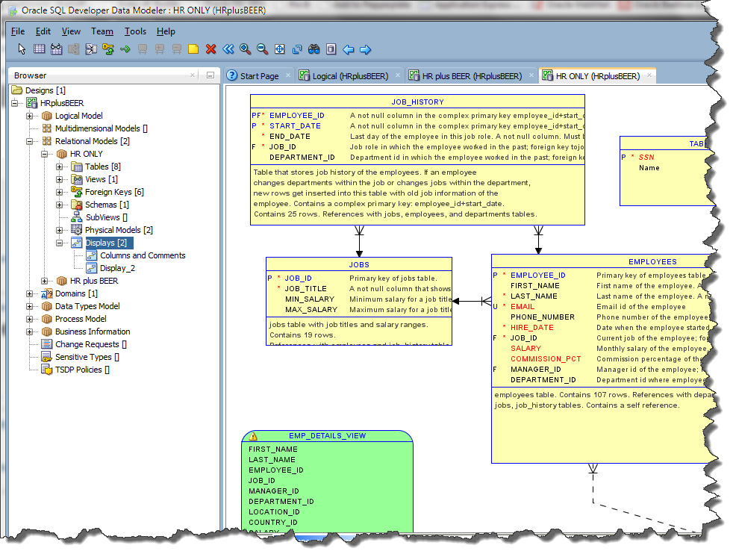Expand the HR plus BEER node

[x=45, y=281]
